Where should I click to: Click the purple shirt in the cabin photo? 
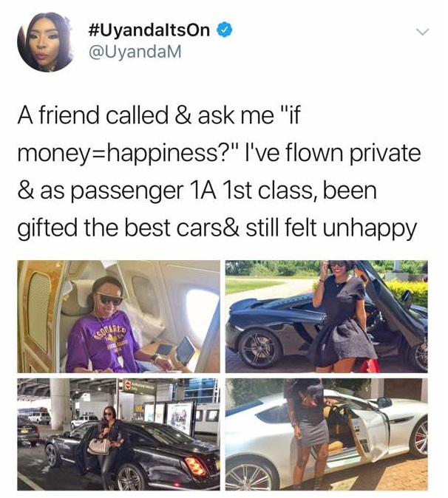102,341
